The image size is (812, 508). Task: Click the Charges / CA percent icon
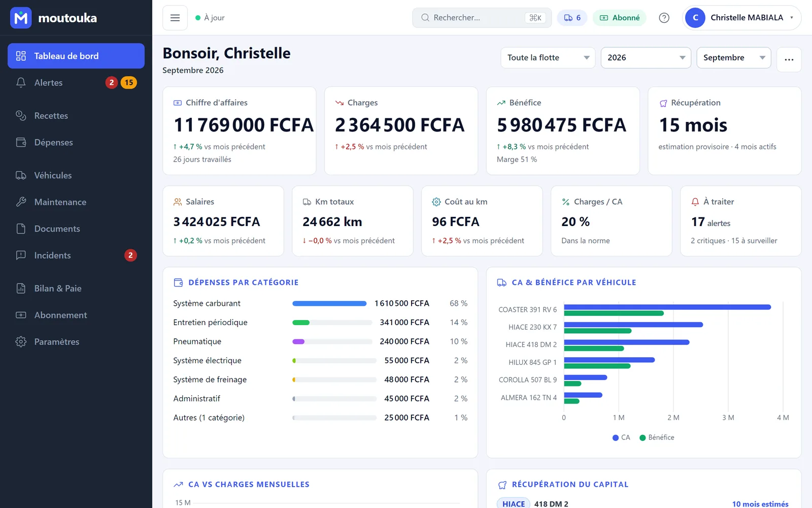[566, 202]
